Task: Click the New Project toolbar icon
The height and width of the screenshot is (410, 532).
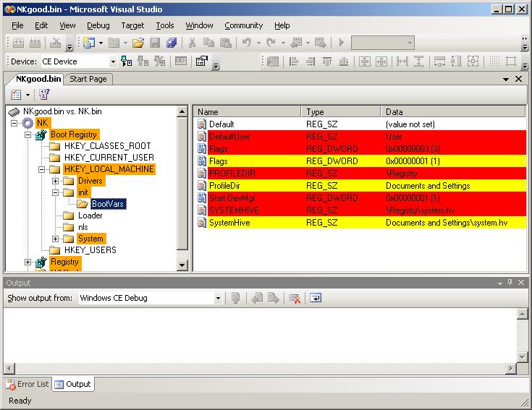Action: tap(89, 43)
